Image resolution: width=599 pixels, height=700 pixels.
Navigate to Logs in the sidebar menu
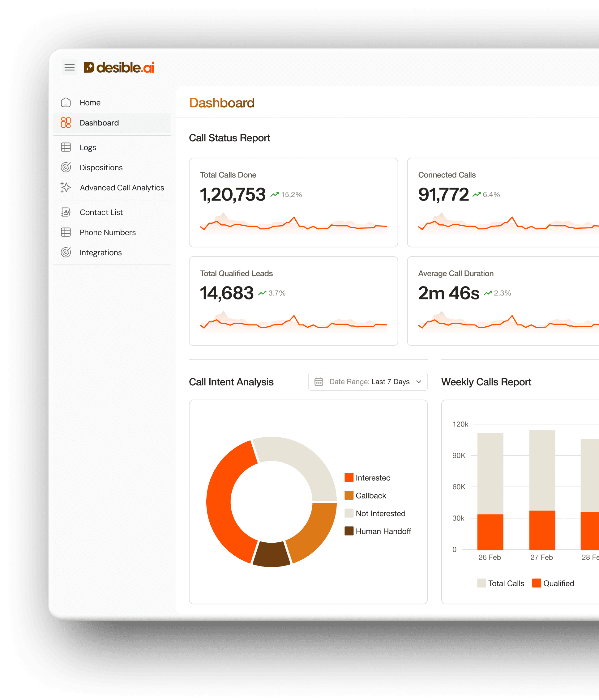[x=88, y=147]
